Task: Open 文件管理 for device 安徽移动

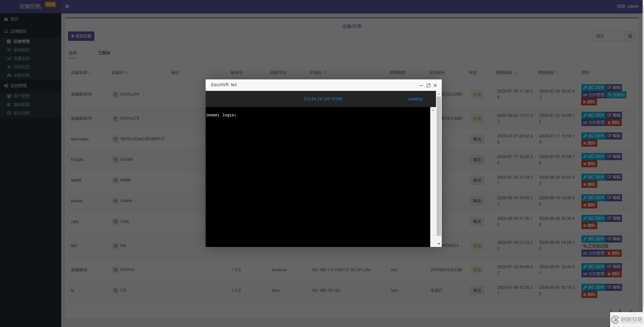Action: 594,274
